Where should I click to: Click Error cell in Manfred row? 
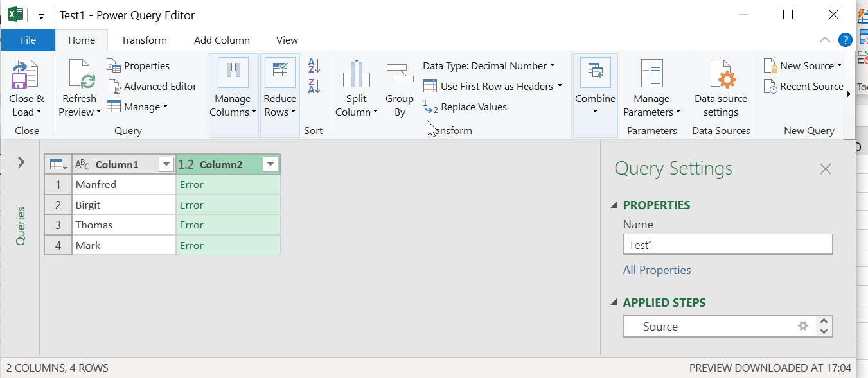pyautogui.click(x=228, y=185)
